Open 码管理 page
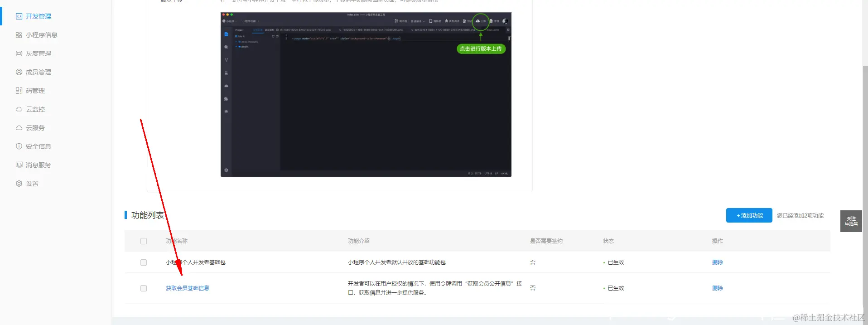 tap(35, 91)
